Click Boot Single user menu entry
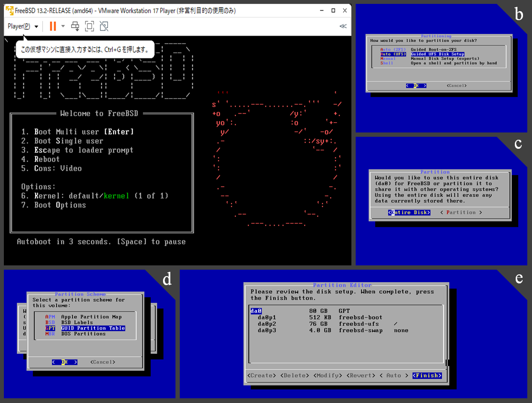Viewport: 532px width, 403px height. [69, 141]
